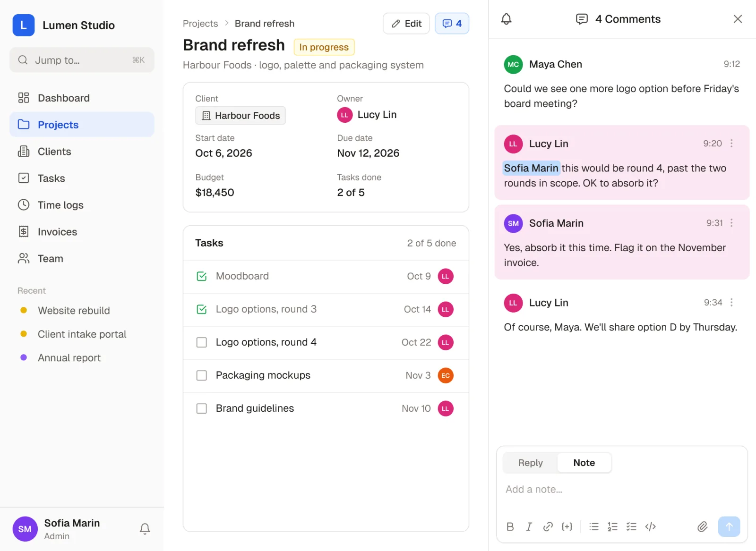
Task: Add a checklist to the note
Action: 631,526
